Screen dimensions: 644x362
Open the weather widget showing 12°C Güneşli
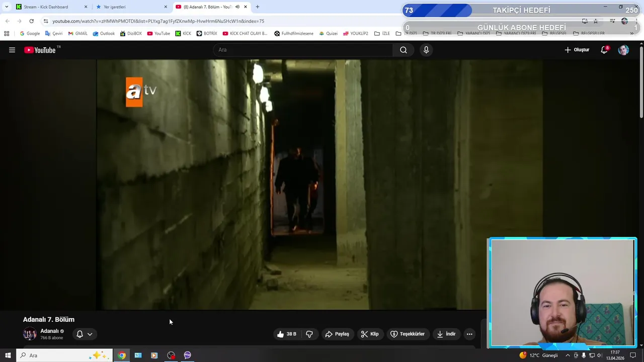coord(539,355)
